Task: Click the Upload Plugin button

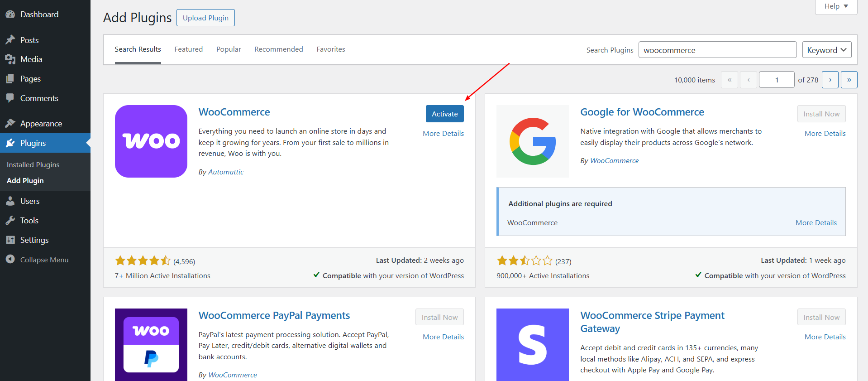Action: tap(205, 18)
